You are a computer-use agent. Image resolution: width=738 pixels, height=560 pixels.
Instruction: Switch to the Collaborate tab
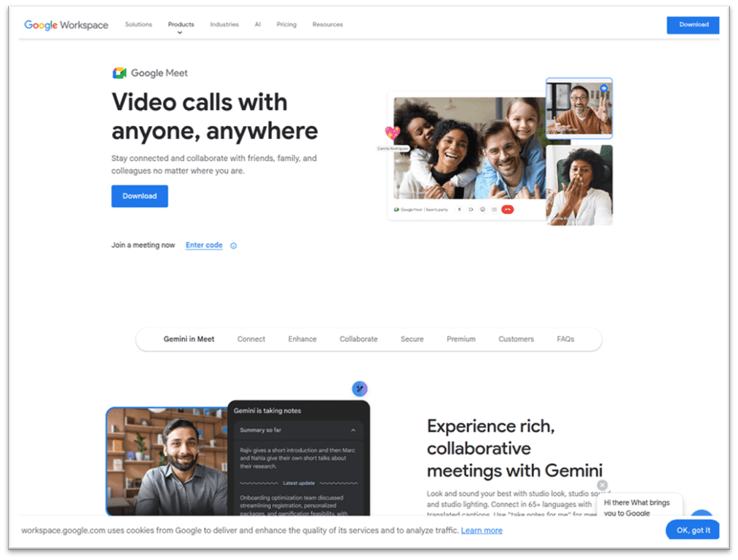coord(358,339)
